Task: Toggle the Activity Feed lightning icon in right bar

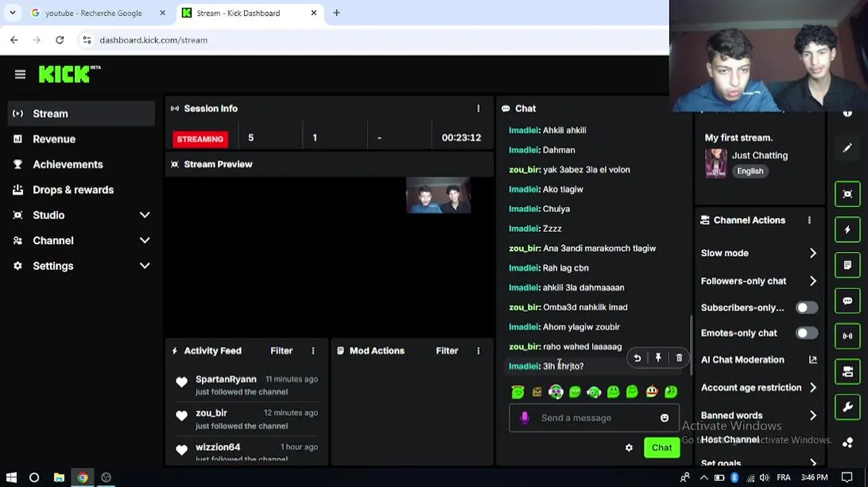Action: [x=848, y=230]
